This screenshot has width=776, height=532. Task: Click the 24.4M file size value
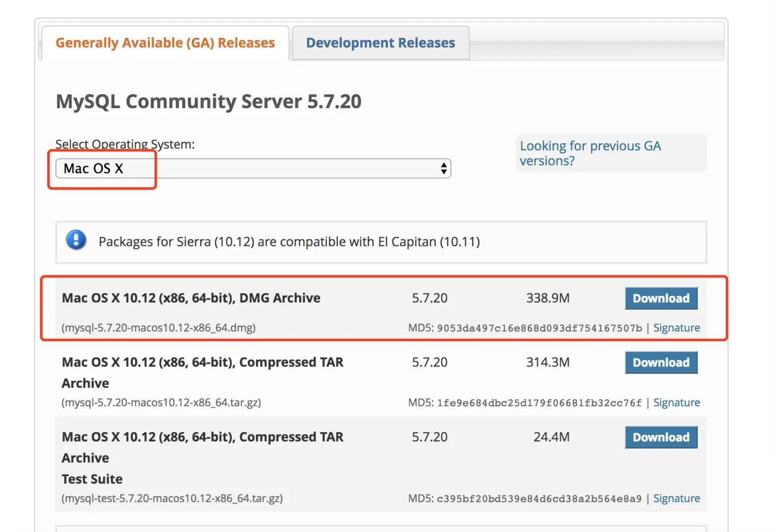coord(551,437)
